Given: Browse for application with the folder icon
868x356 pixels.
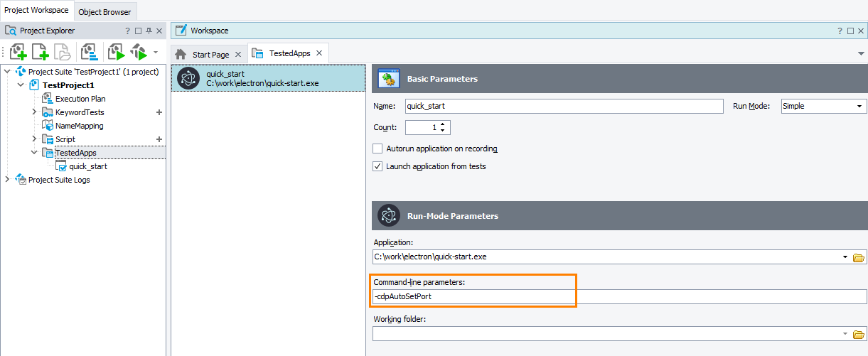Looking at the screenshot, I should coord(858,257).
